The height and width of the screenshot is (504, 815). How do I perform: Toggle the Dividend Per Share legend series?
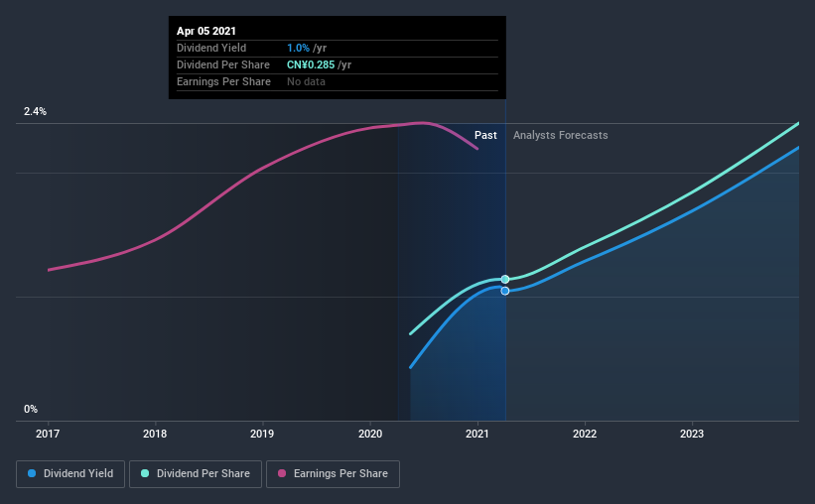tap(196, 474)
